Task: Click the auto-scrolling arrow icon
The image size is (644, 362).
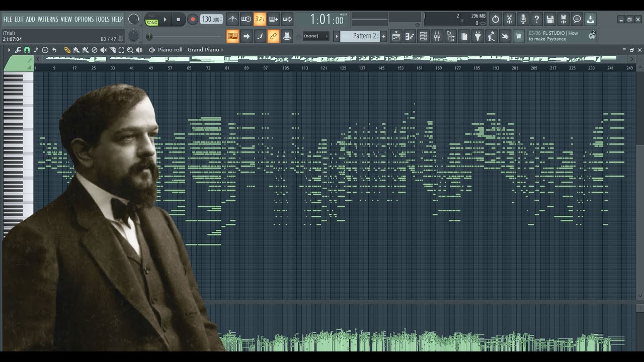Action: (x=246, y=36)
